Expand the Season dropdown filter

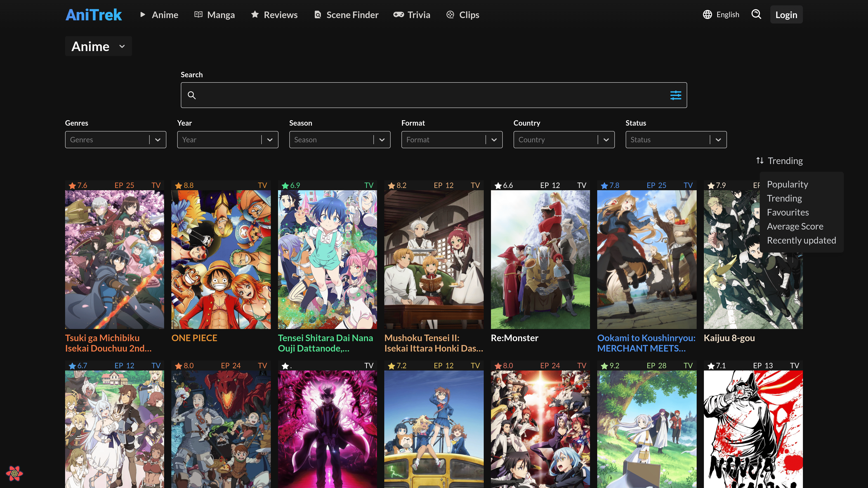point(382,139)
